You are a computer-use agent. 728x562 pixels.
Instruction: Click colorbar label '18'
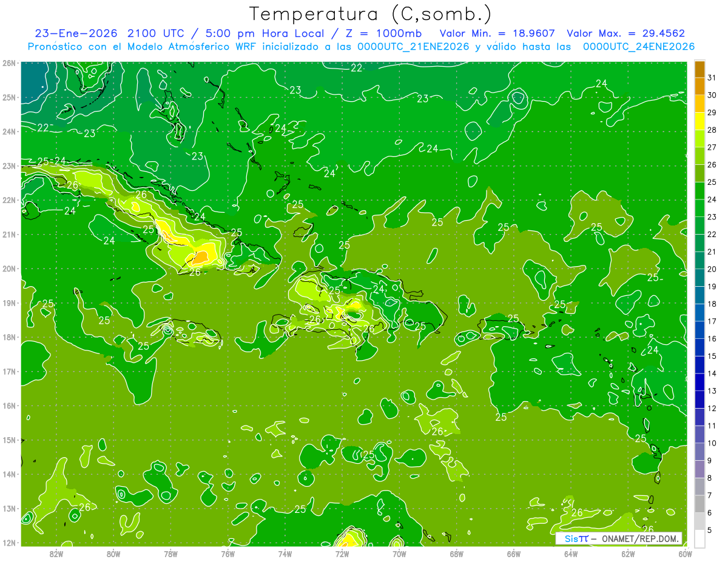click(x=712, y=304)
